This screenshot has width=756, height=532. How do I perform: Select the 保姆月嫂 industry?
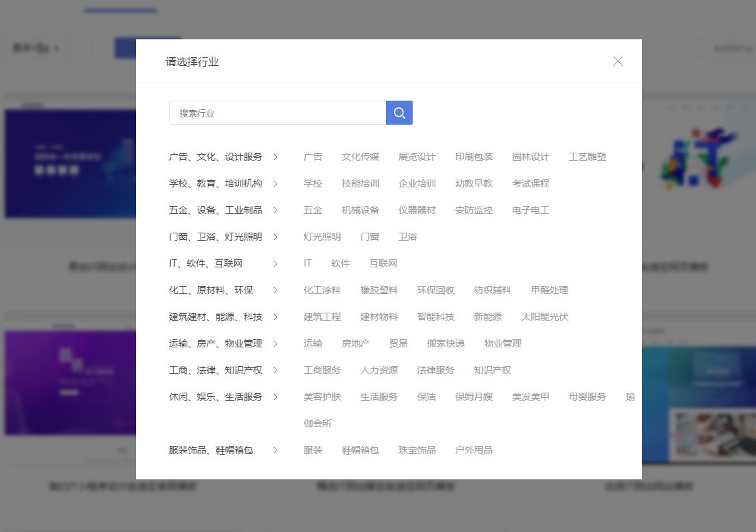pyautogui.click(x=473, y=397)
